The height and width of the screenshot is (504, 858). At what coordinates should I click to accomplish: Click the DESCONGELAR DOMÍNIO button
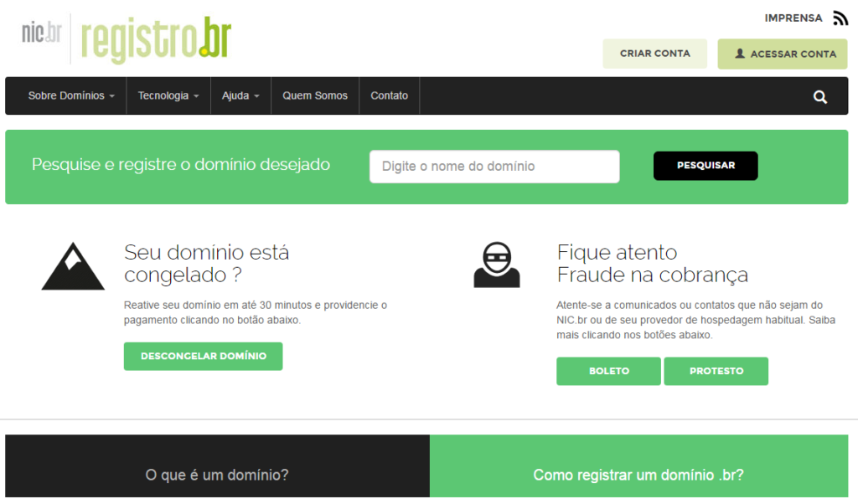point(203,356)
